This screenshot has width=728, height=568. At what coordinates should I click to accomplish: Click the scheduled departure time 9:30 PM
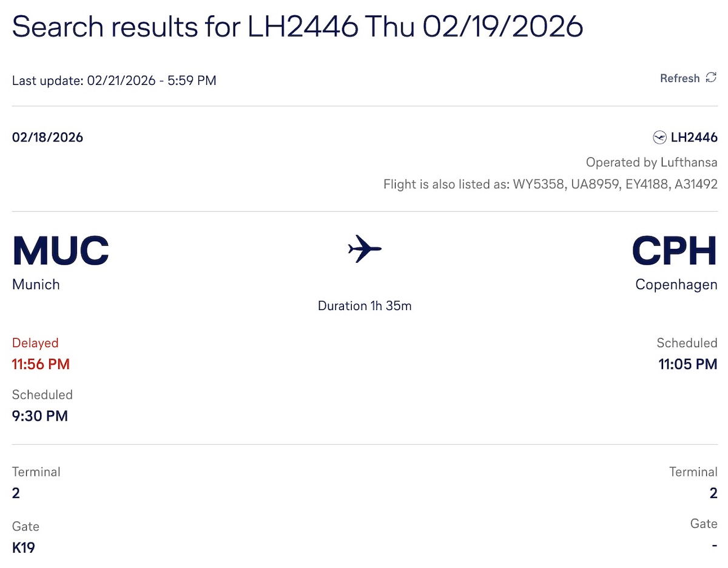(40, 416)
